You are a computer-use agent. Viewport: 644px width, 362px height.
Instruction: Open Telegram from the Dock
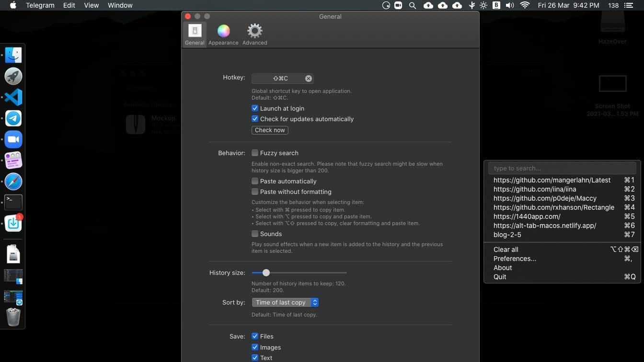pyautogui.click(x=13, y=118)
